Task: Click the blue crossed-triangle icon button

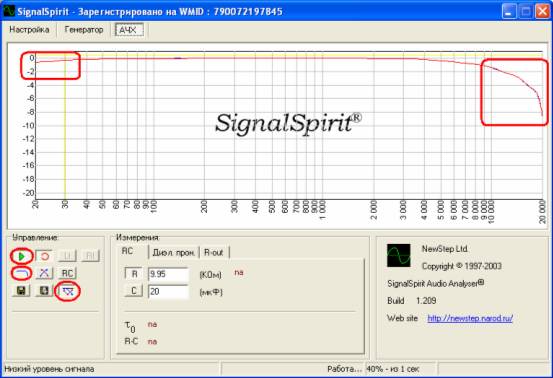Action: pyautogui.click(x=68, y=291)
